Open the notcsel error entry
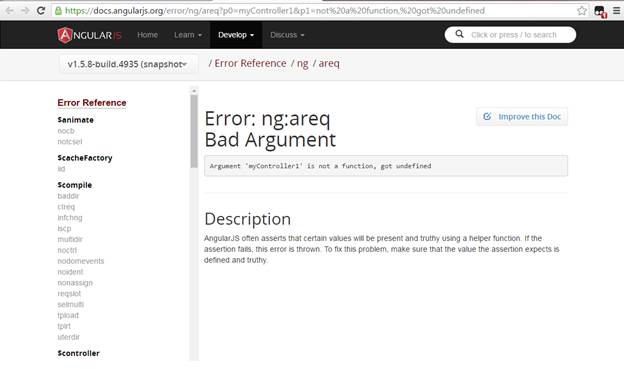Viewport: 624px width, 369px height. pos(70,142)
